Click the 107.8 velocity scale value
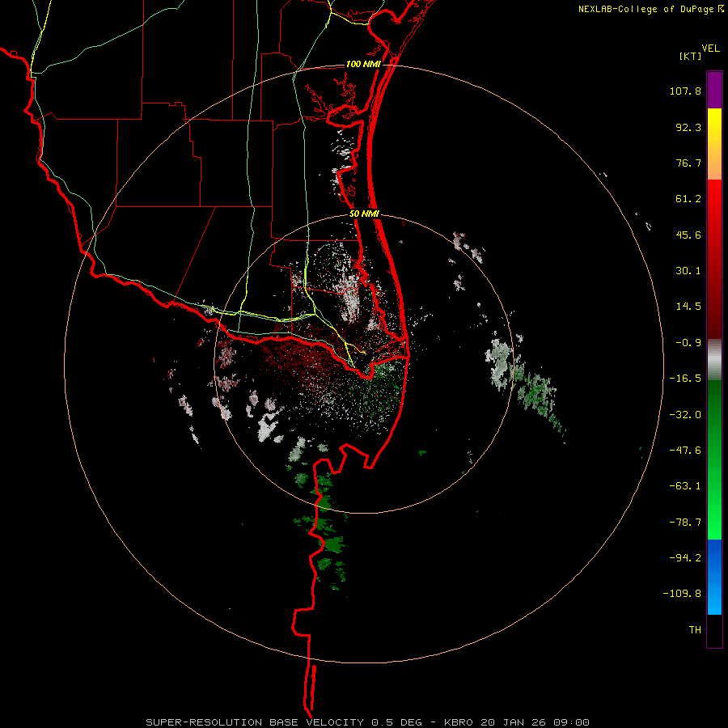Screen dimensions: 728x728 (685, 91)
